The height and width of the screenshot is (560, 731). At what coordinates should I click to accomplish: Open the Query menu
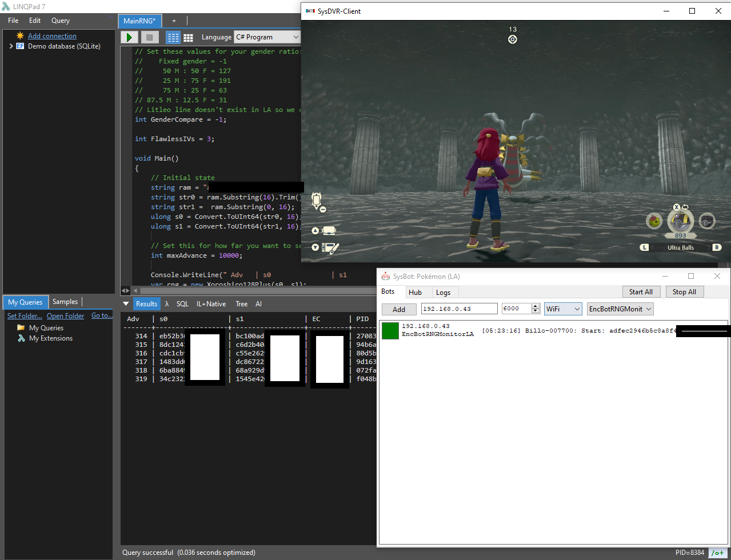[61, 21]
